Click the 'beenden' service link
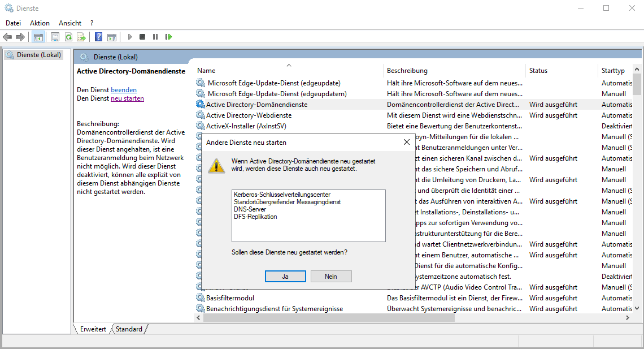The image size is (644, 349). (x=124, y=90)
